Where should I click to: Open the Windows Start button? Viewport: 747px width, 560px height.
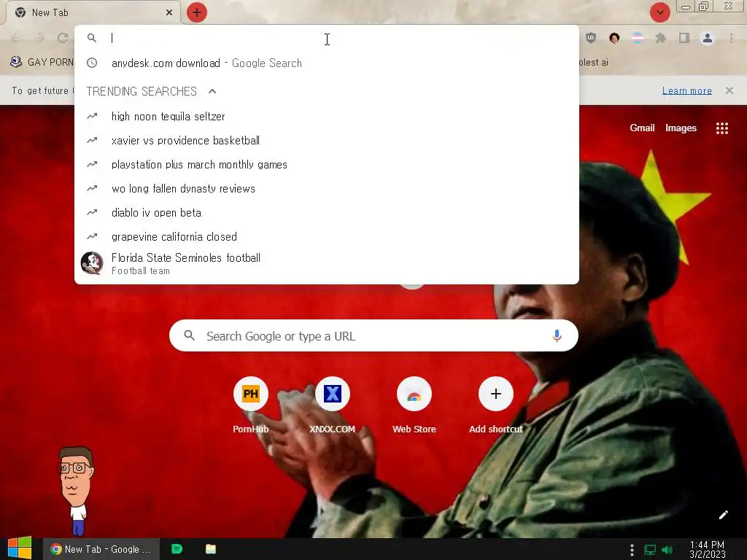[x=20, y=548]
